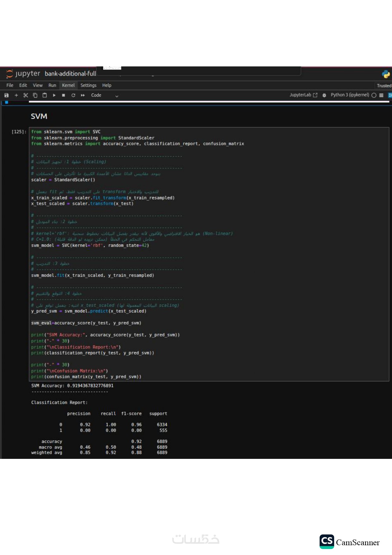Cut the selected cell with scissors icon
392x555 pixels.
point(26,95)
